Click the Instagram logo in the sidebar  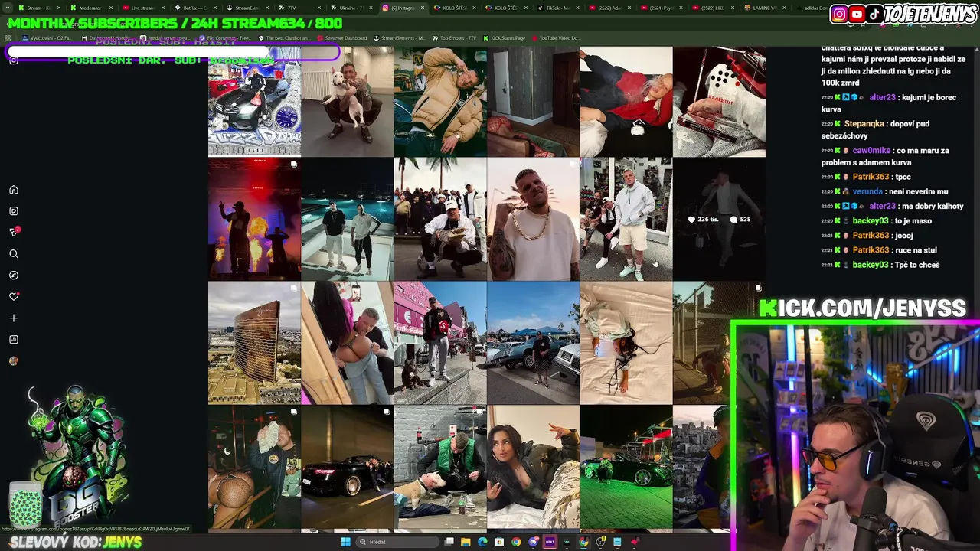pyautogui.click(x=14, y=60)
